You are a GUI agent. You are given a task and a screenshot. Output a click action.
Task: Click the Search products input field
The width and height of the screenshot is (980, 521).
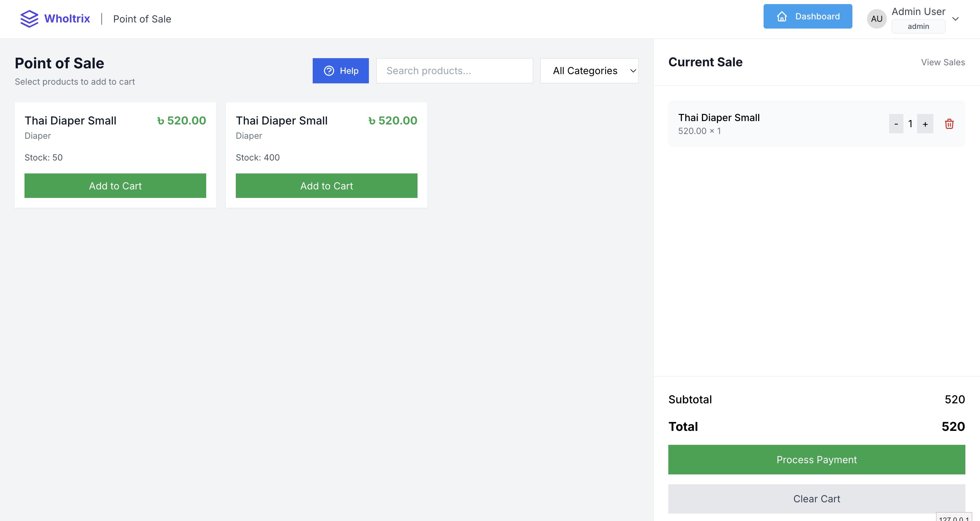(x=454, y=71)
